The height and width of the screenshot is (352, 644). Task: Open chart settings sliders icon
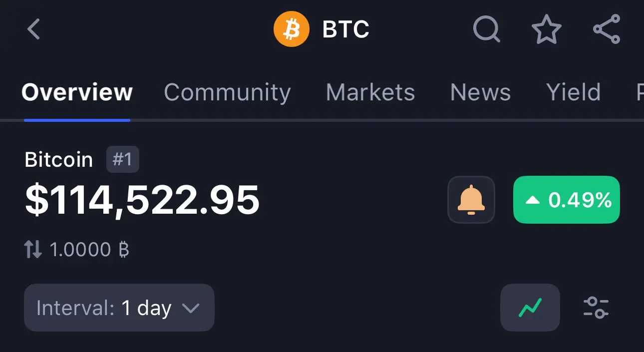(x=596, y=308)
